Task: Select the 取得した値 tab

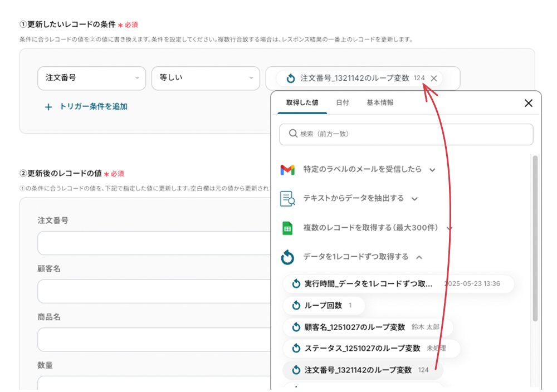Action: coord(302,103)
